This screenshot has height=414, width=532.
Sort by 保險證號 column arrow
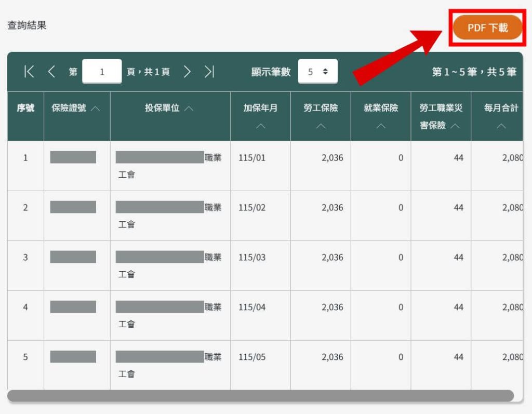click(96, 109)
